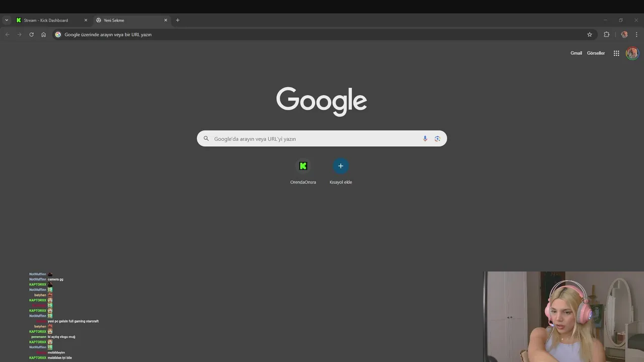The width and height of the screenshot is (644, 362).
Task: Close the Yeni Sekme tab
Action: (166, 20)
